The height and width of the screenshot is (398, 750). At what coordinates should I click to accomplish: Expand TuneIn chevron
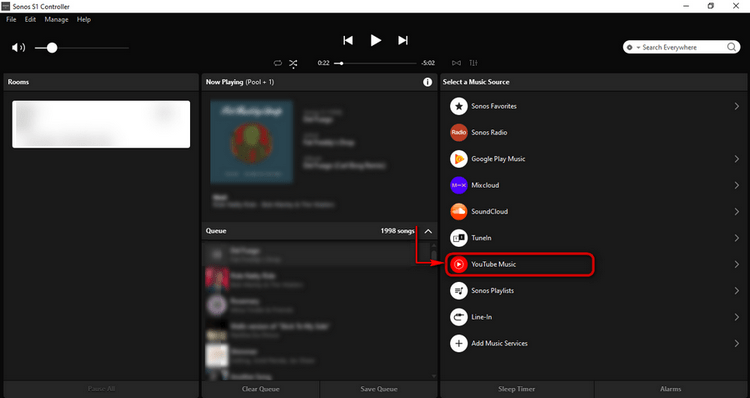(x=737, y=238)
